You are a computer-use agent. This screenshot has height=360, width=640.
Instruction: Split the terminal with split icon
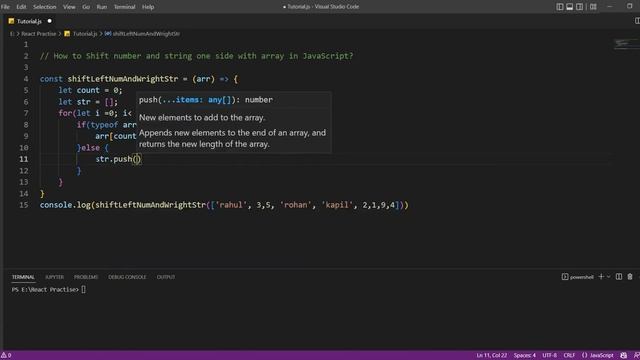(619, 277)
